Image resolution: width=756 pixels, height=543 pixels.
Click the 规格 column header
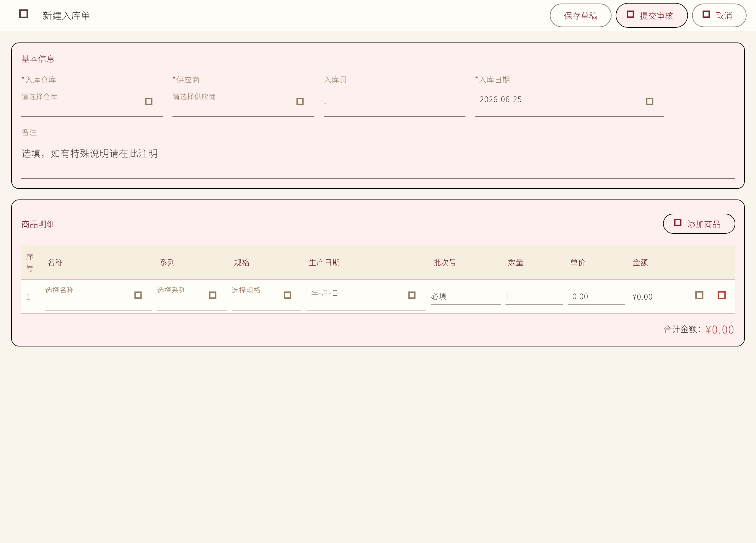(x=242, y=263)
